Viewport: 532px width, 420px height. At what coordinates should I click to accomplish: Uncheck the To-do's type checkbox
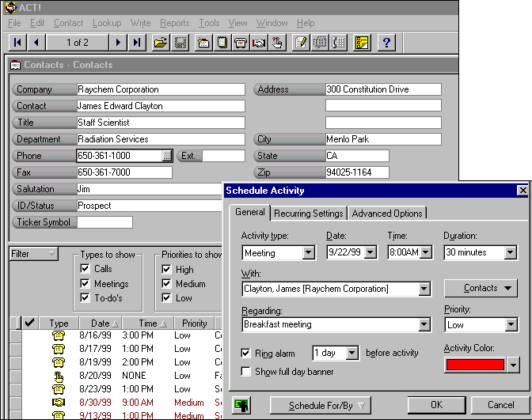point(85,298)
